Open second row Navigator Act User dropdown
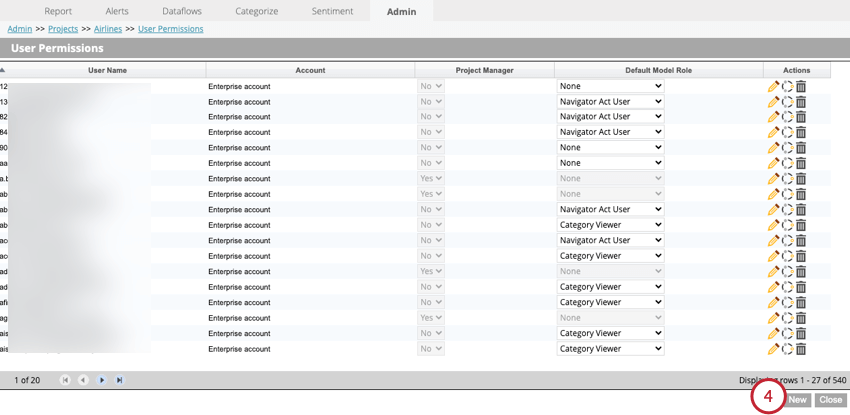 610,101
